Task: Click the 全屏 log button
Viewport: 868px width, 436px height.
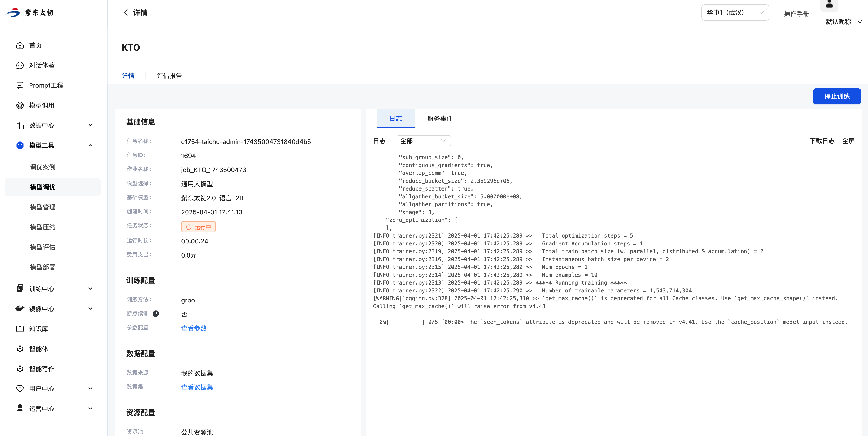Action: pos(848,141)
